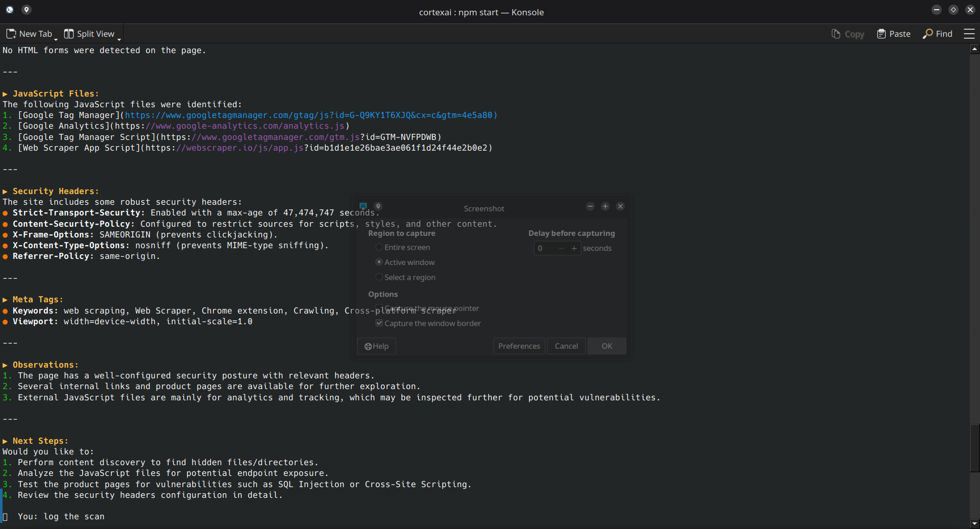
Task: Click Split View toolbar button
Action: point(89,34)
